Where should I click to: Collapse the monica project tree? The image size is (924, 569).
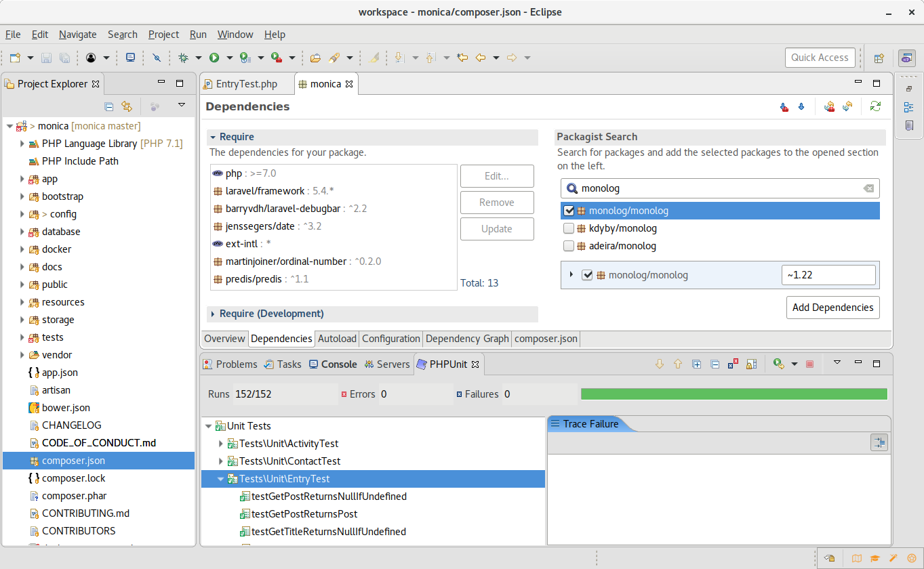coord(9,126)
